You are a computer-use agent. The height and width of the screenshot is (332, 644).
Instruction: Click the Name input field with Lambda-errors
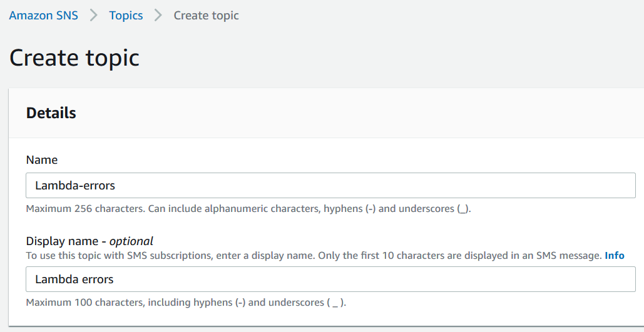point(330,186)
